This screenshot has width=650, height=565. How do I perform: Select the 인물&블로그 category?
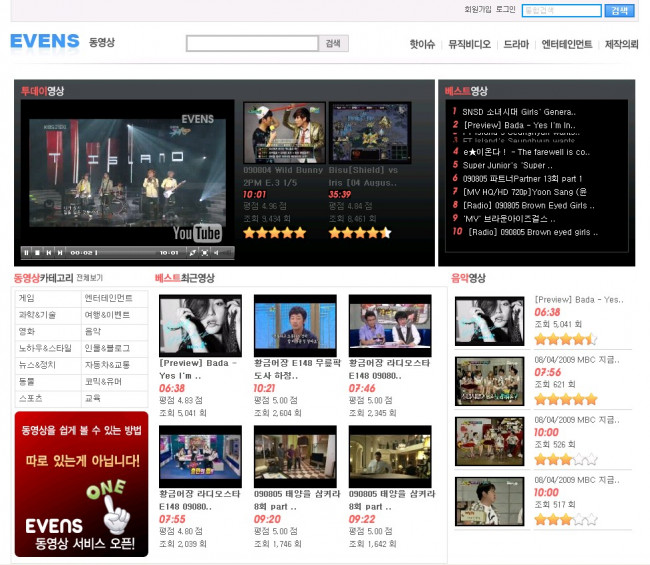tap(107, 348)
